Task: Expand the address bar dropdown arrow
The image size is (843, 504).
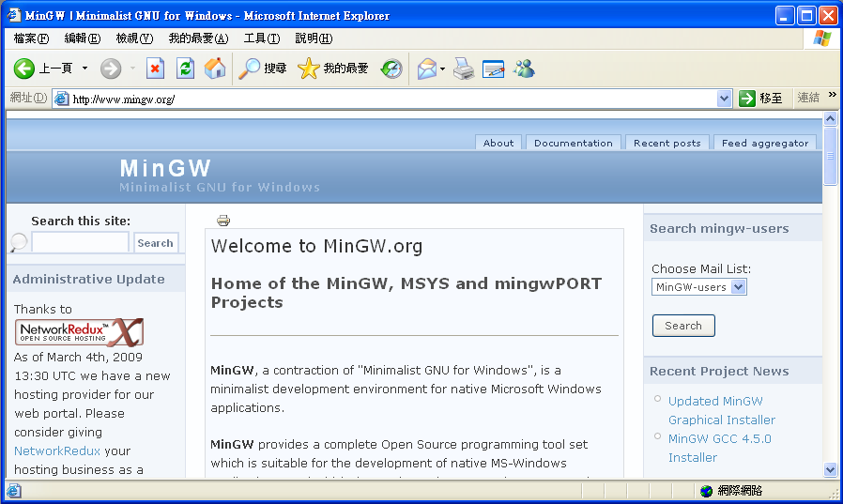Action: click(724, 99)
